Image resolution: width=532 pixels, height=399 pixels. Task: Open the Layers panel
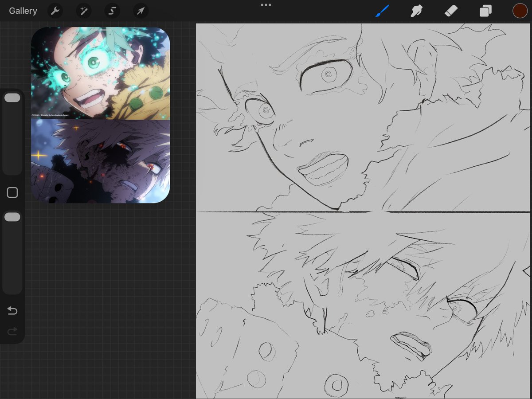(x=485, y=11)
